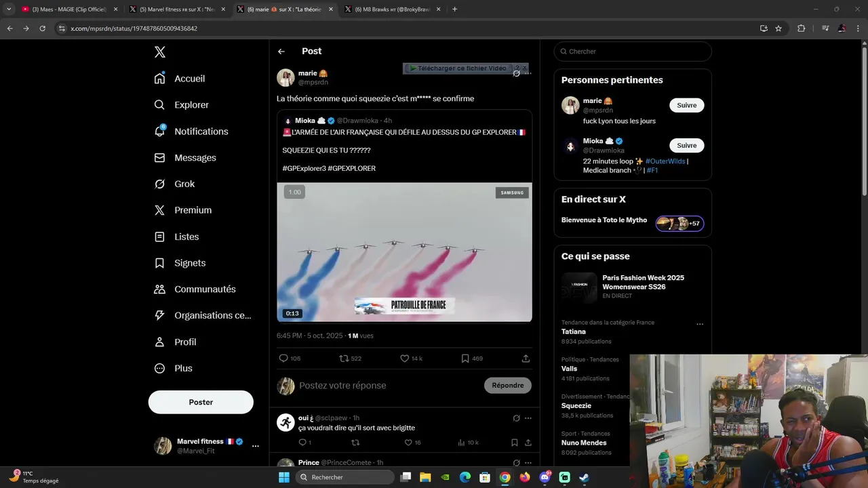Open Notifications in sidebar

(191, 131)
